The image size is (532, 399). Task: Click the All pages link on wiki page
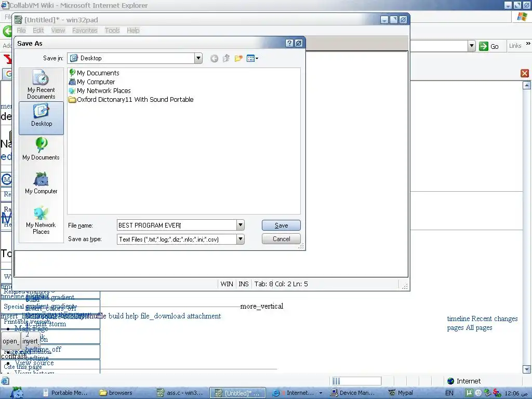479,327
